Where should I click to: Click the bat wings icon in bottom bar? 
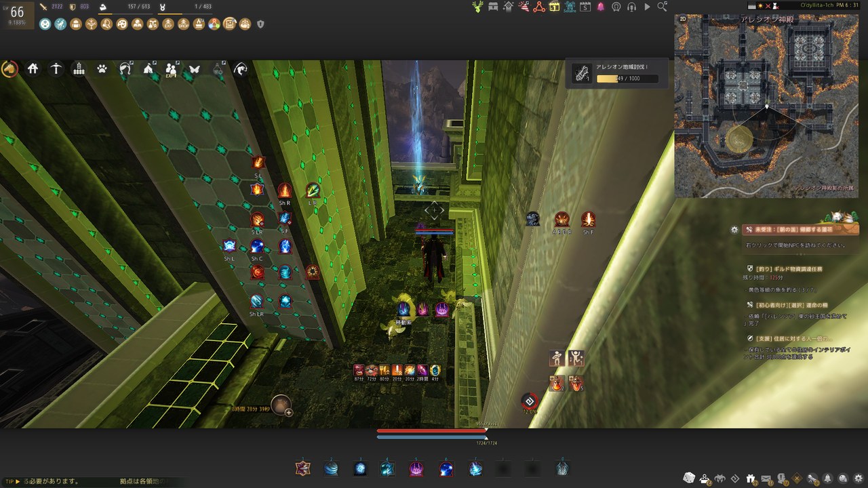pyautogui.click(x=719, y=478)
